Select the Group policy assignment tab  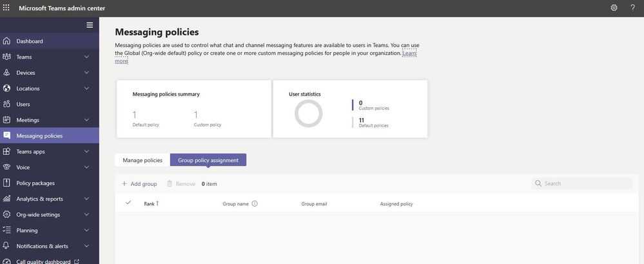pyautogui.click(x=208, y=160)
